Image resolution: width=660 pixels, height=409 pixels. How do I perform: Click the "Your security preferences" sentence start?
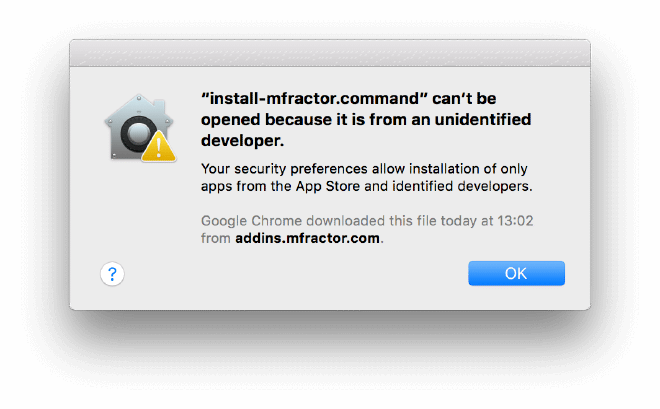[284, 169]
